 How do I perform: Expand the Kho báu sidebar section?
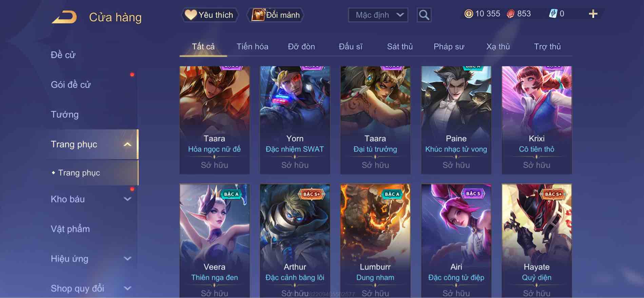pos(127,199)
